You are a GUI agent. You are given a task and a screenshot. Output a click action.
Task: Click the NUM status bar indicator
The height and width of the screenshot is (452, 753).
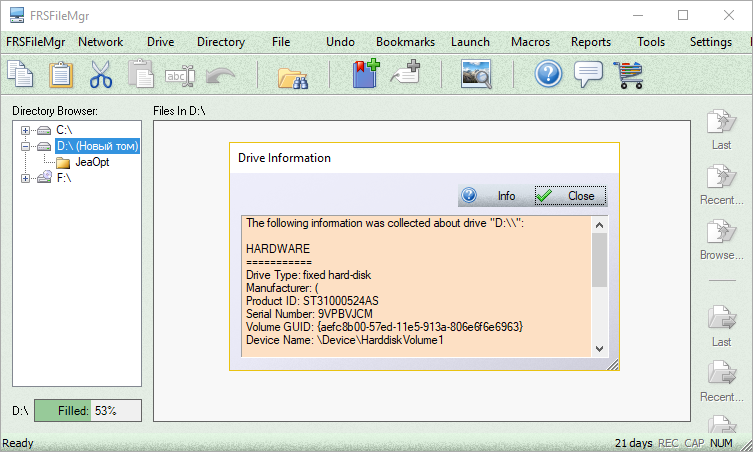[721, 443]
